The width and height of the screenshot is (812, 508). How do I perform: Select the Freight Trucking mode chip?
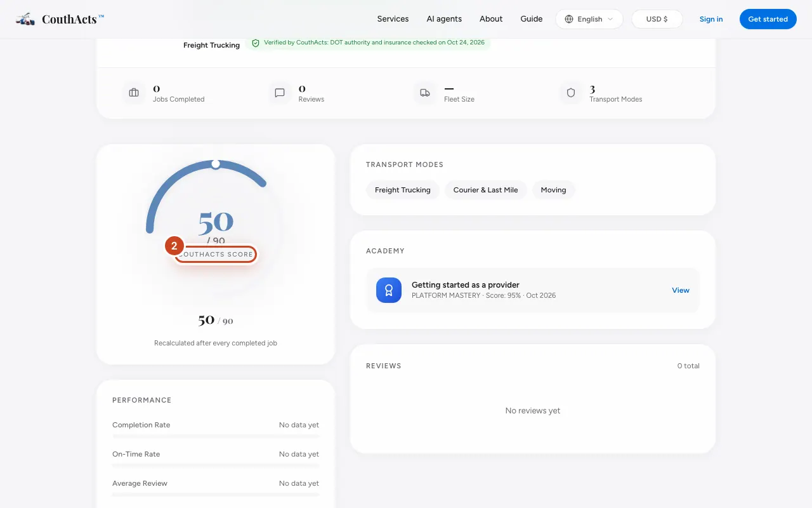[402, 190]
